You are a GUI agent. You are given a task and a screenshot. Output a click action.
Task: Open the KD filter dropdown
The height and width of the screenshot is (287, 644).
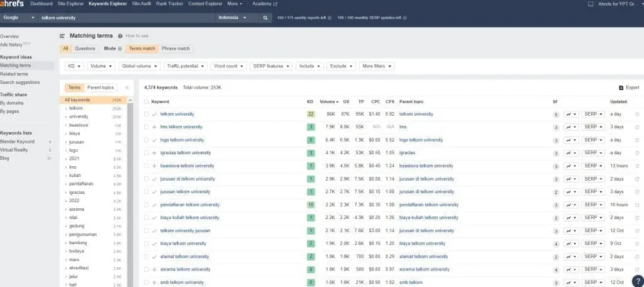74,66
